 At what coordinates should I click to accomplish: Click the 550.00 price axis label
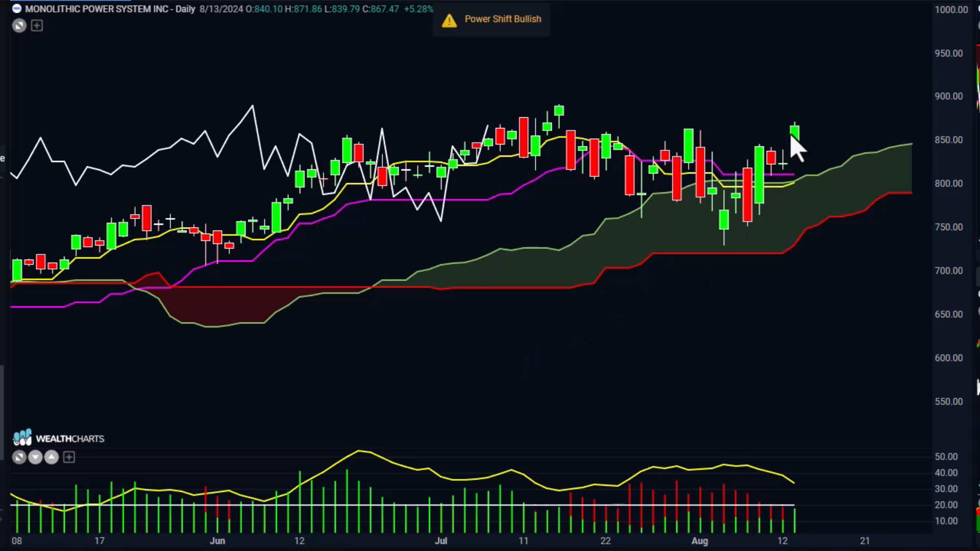coord(949,402)
